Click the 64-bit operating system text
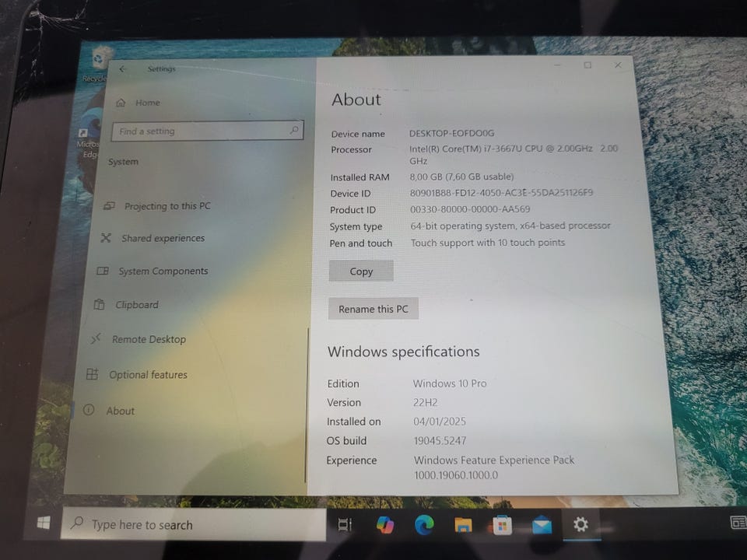The height and width of the screenshot is (560, 747). click(510, 226)
